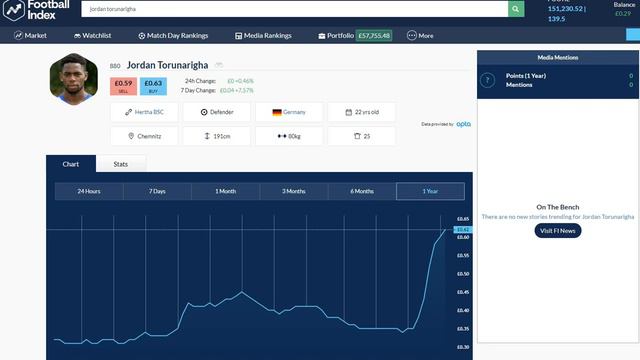
Task: Click Jordan Torunarigha's profile photo
Action: [74, 79]
